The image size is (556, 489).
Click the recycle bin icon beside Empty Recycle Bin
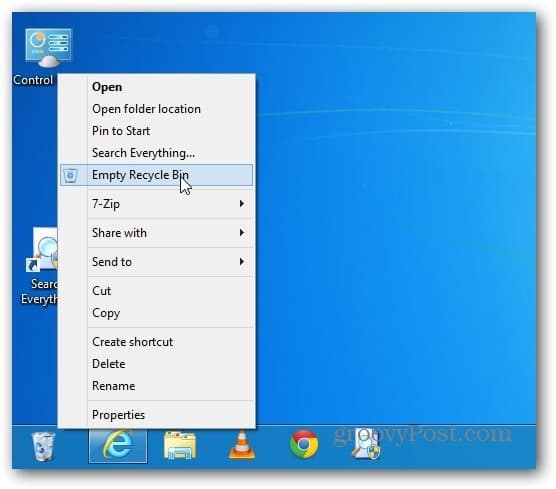tap(70, 175)
